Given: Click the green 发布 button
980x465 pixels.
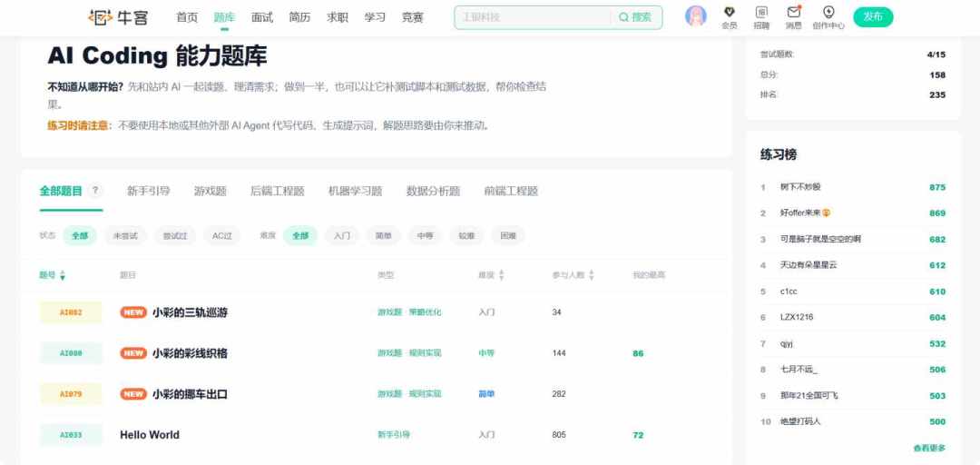Looking at the screenshot, I should pyautogui.click(x=873, y=17).
